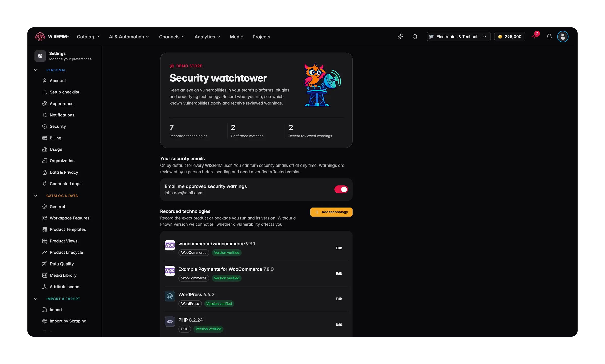Open the search magnifier icon
The height and width of the screenshot is (364, 605).
click(x=415, y=37)
